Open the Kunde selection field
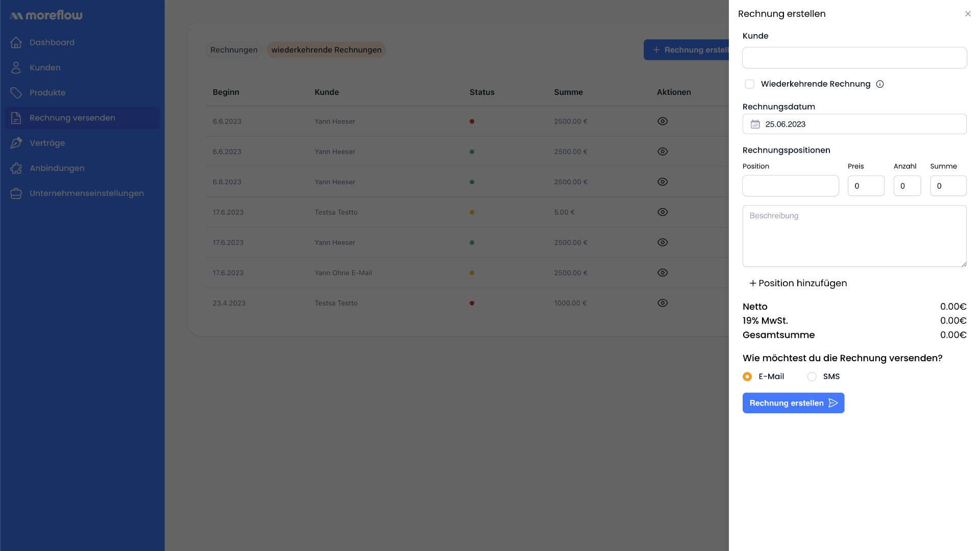Viewport: 980px width, 551px height. click(x=854, y=58)
